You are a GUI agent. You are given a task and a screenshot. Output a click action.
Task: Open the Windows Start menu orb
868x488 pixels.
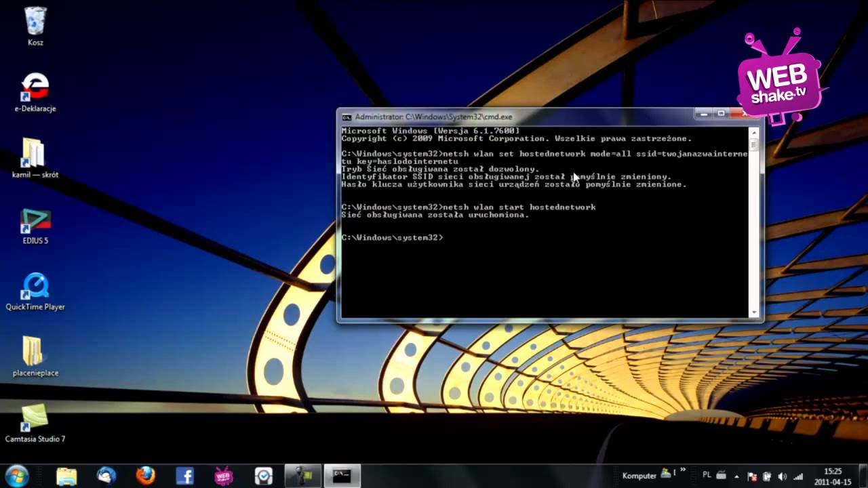click(x=17, y=476)
